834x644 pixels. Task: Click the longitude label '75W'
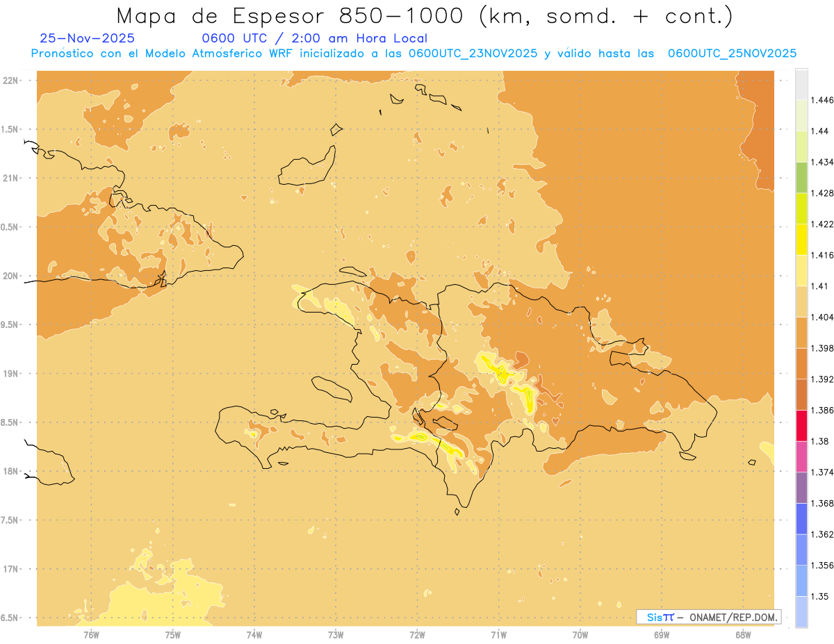pyautogui.click(x=173, y=634)
